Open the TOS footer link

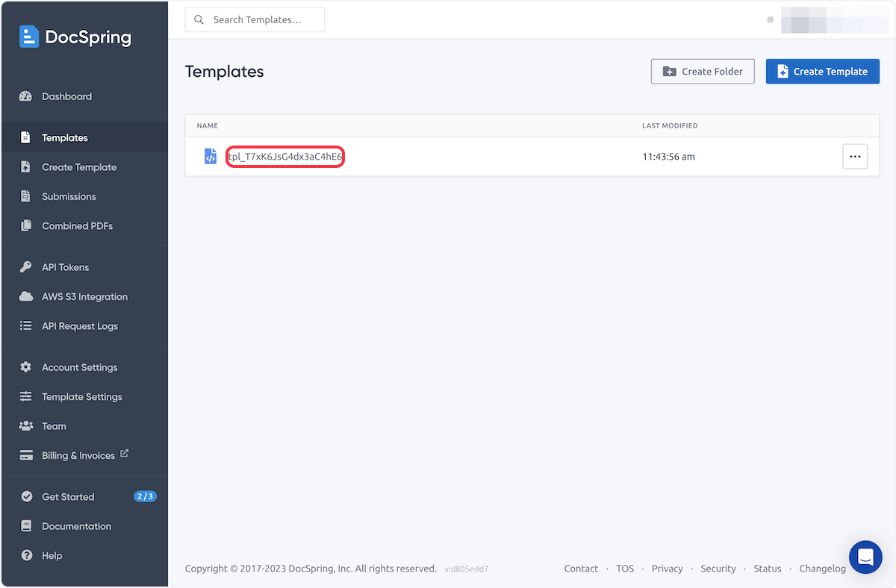(625, 569)
